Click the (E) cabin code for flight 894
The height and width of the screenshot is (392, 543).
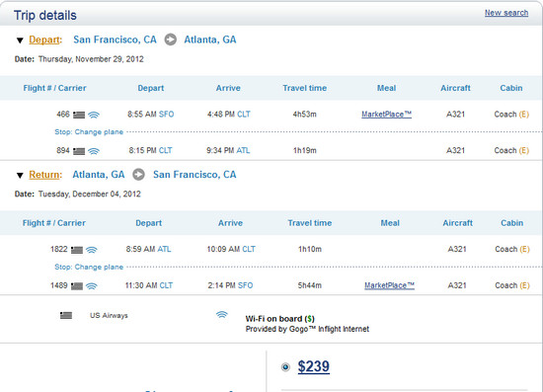pyautogui.click(x=523, y=151)
